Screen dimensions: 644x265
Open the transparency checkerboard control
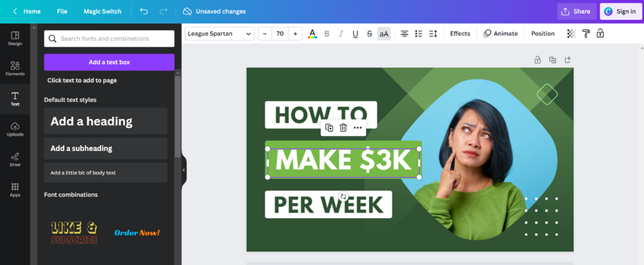point(571,34)
